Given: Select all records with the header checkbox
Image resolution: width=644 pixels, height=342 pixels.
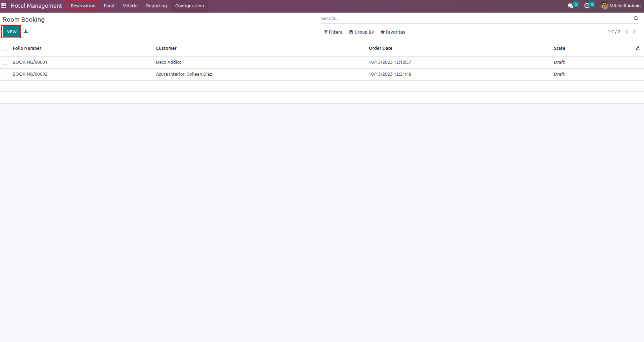Looking at the screenshot, I should pyautogui.click(x=5, y=48).
